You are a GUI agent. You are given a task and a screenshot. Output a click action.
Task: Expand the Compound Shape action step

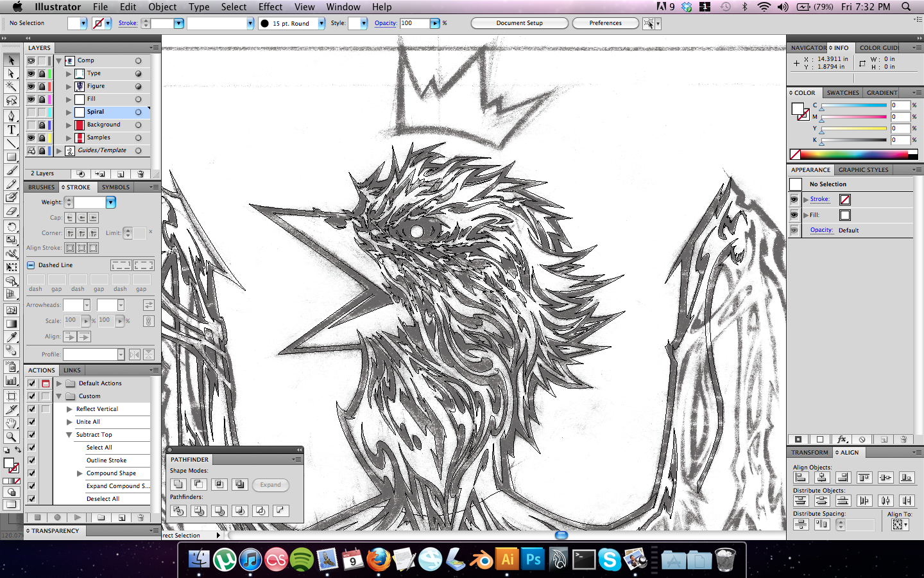pos(80,473)
